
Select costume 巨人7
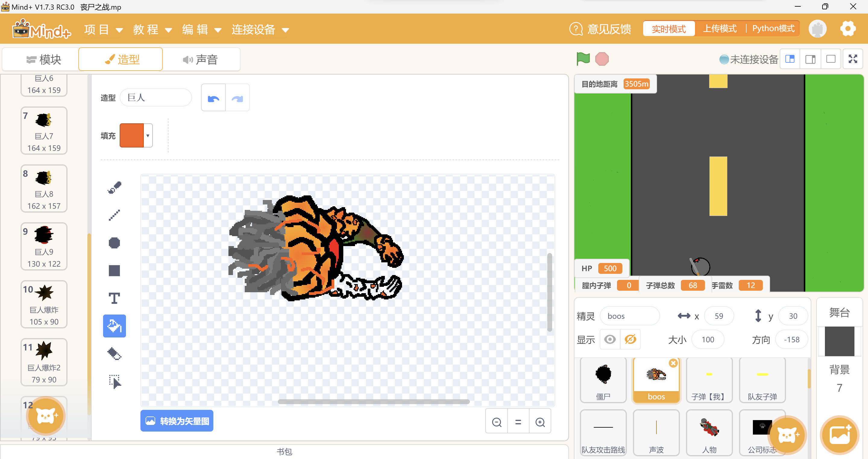pos(44,131)
